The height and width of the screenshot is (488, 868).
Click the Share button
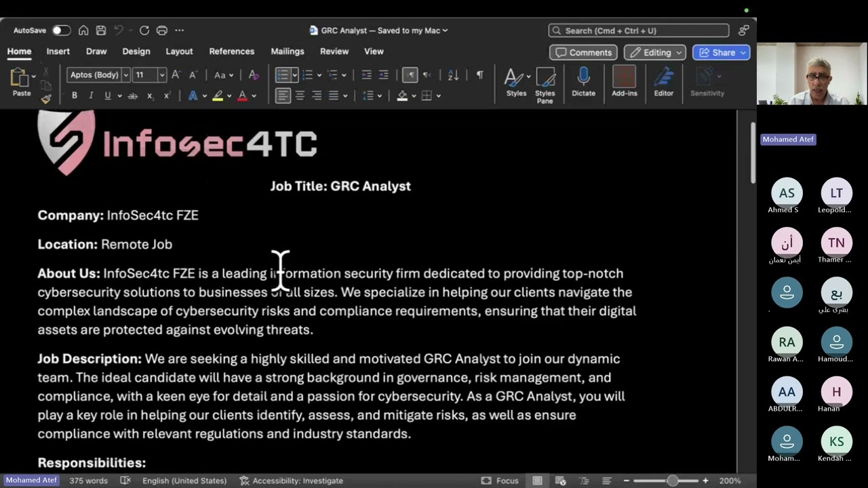coord(722,53)
